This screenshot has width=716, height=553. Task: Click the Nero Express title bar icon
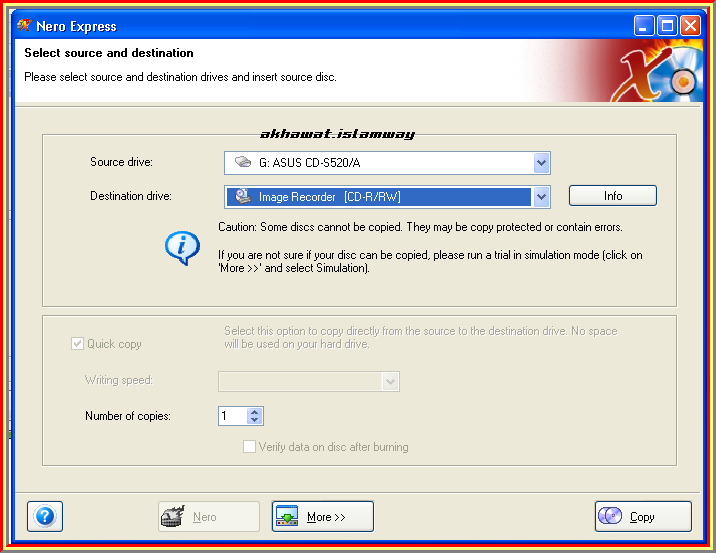24,26
